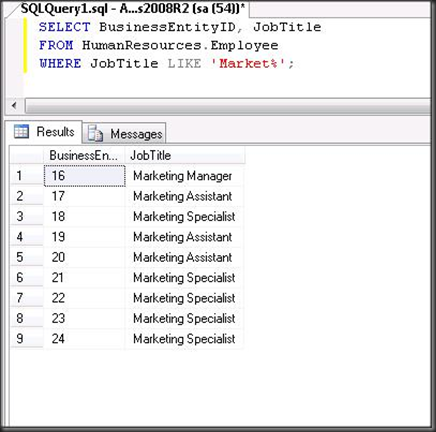Click the cell showing ID 20

pos(84,257)
